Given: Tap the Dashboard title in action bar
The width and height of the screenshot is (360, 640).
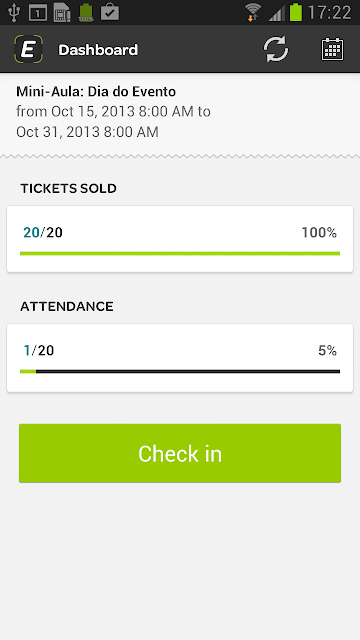Looking at the screenshot, I should pos(98,50).
